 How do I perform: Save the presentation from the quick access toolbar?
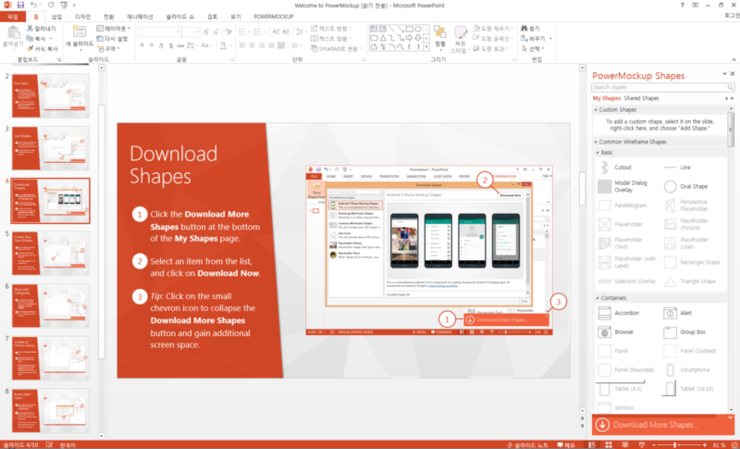[20, 5]
